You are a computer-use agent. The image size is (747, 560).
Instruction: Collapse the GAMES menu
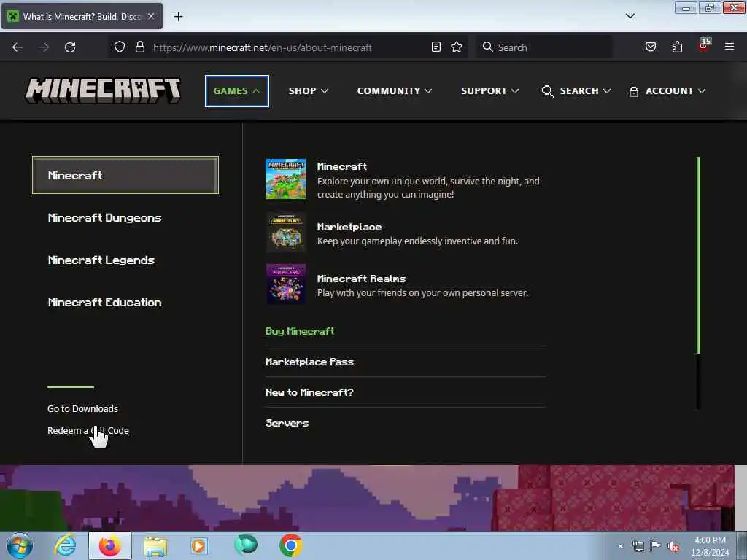click(x=237, y=91)
